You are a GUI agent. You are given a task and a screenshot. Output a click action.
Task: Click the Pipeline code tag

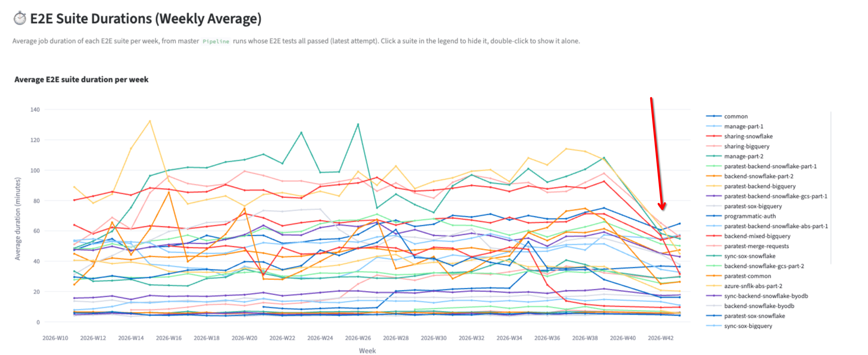click(x=216, y=41)
